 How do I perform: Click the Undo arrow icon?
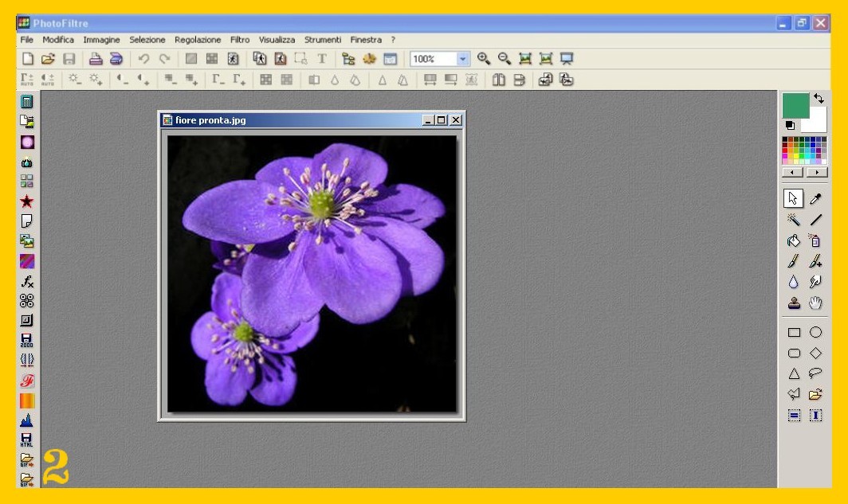pyautogui.click(x=143, y=59)
